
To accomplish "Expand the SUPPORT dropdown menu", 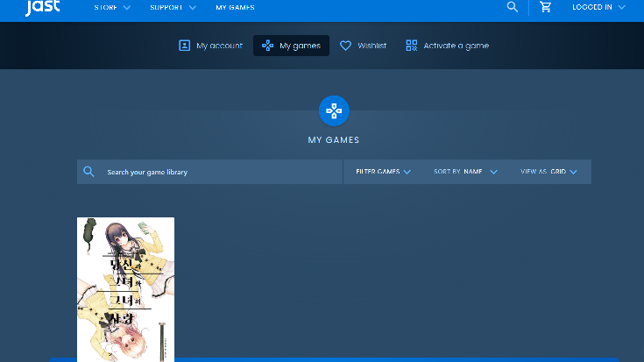I will (172, 7).
